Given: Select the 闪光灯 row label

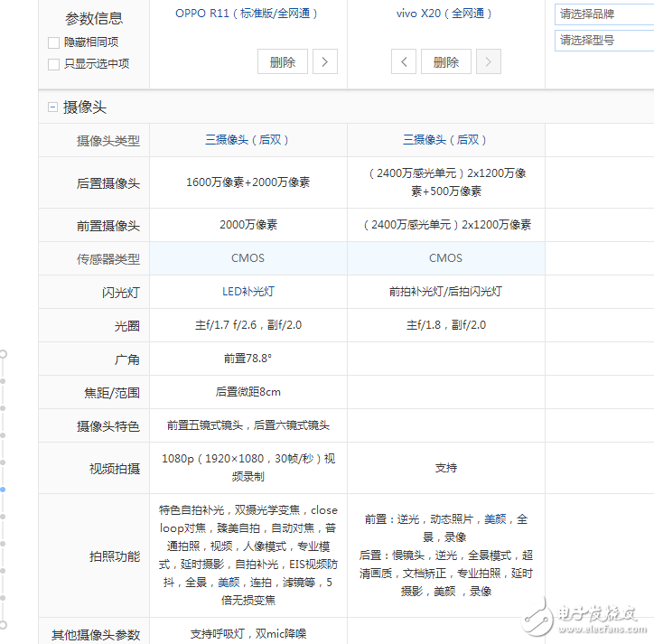Looking at the screenshot, I should 121,293.
